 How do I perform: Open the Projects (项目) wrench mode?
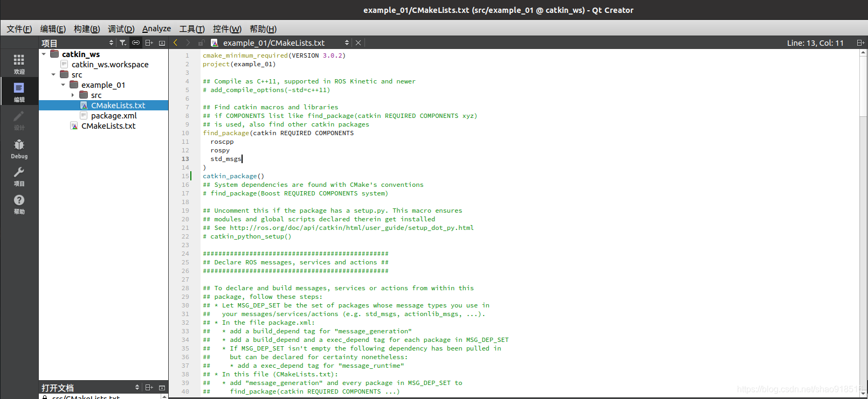19,176
